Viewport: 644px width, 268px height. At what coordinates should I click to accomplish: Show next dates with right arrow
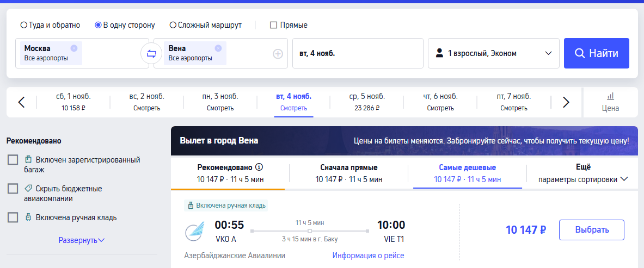pyautogui.click(x=566, y=102)
